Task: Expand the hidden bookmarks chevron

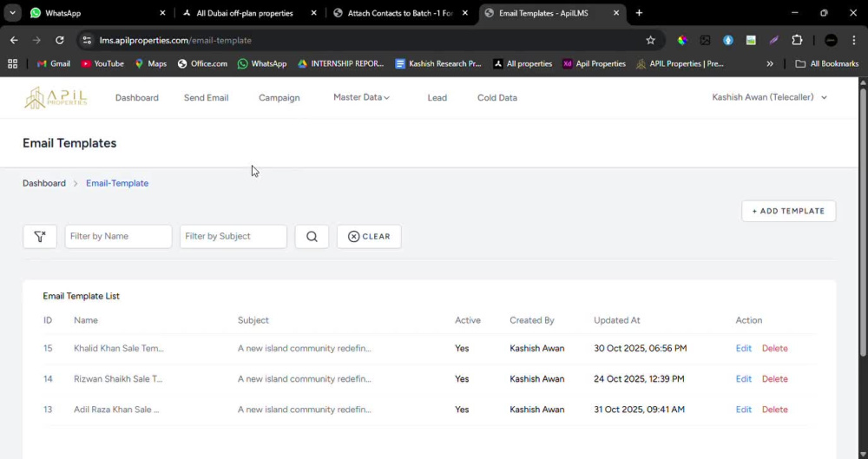Action: 769,63
